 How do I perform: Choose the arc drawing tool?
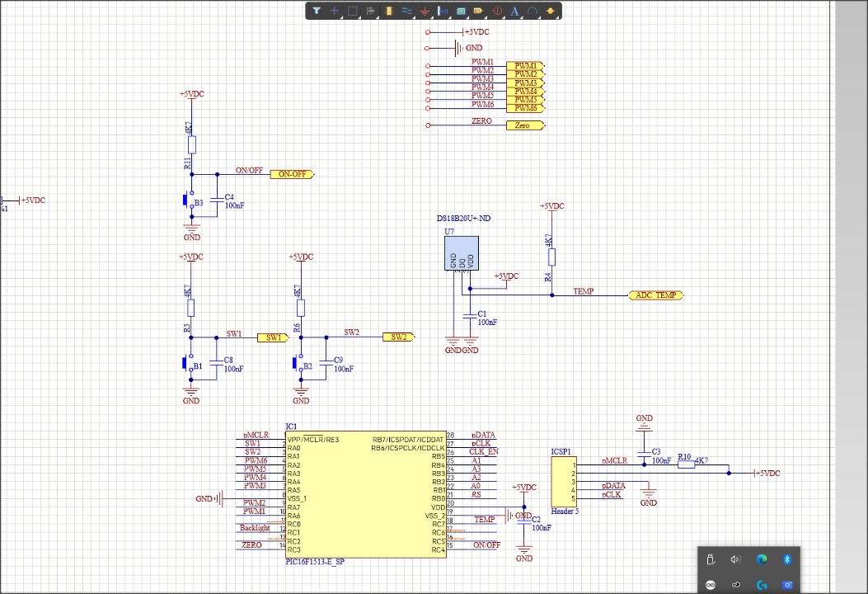click(x=533, y=11)
